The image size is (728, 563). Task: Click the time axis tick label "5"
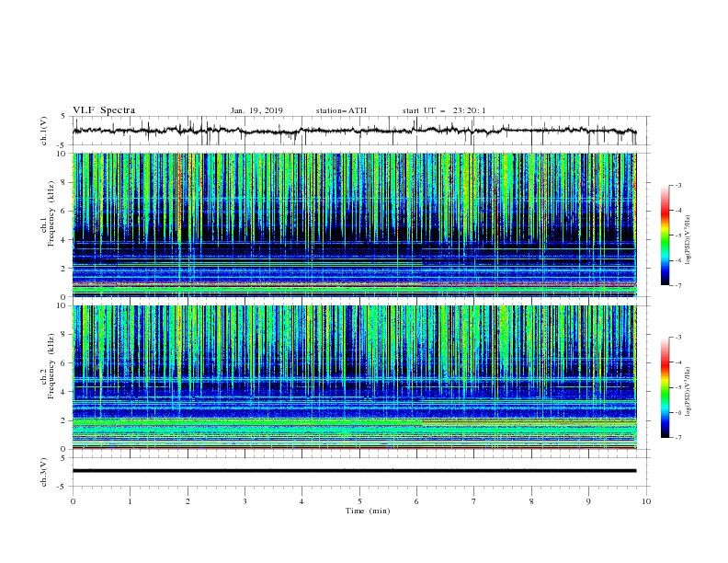pyautogui.click(x=359, y=501)
